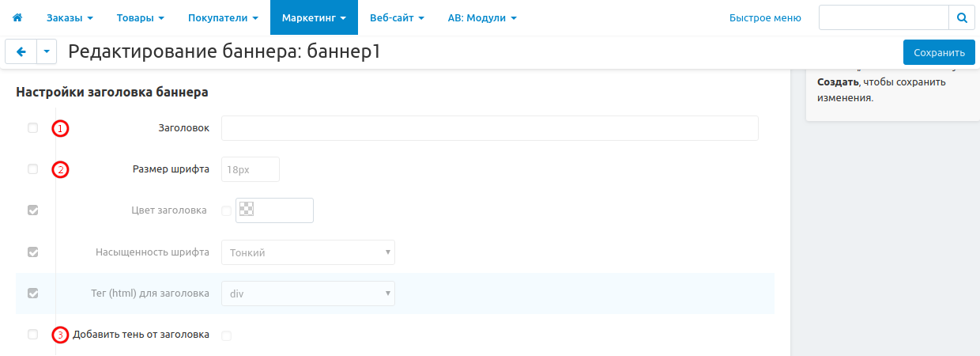Open the Насыщенность шрифта dropdown

(x=307, y=252)
